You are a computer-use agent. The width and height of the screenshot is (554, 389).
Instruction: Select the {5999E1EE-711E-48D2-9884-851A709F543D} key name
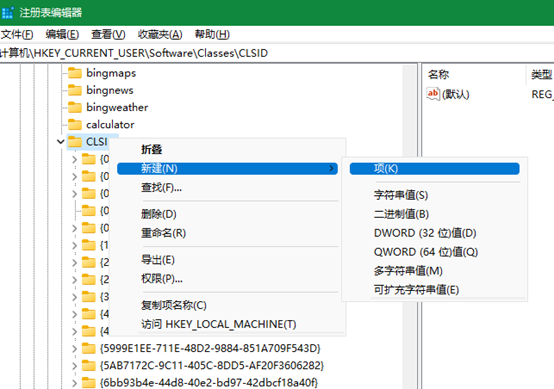[210, 348]
